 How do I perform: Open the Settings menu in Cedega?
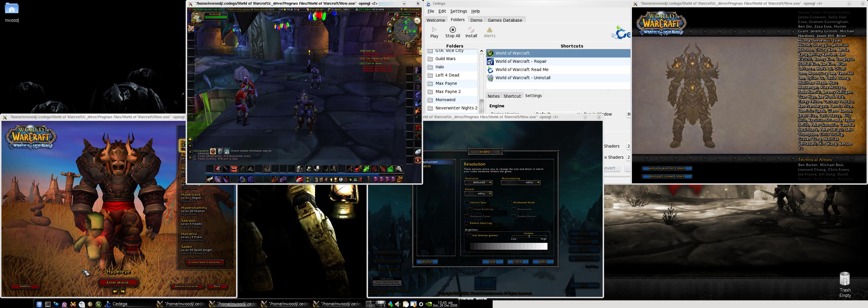coord(458,11)
